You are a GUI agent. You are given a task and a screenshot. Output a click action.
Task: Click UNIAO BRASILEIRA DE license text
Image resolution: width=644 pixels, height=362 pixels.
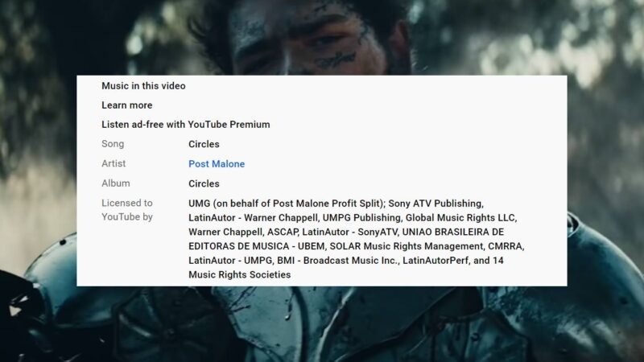452,232
